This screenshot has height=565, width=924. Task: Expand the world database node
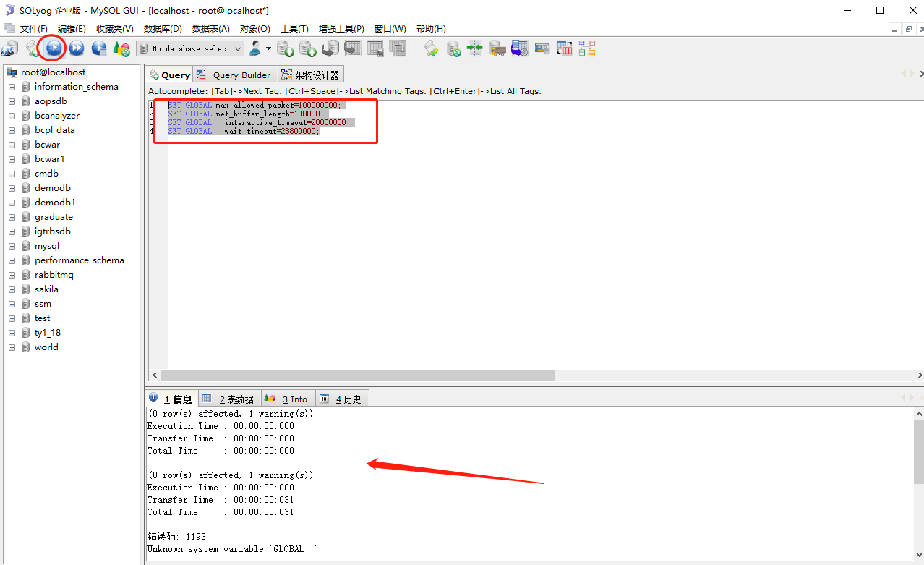[x=12, y=347]
